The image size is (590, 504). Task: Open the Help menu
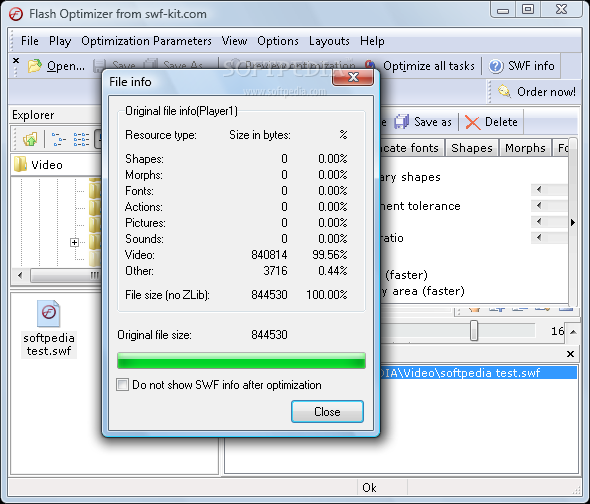[372, 41]
